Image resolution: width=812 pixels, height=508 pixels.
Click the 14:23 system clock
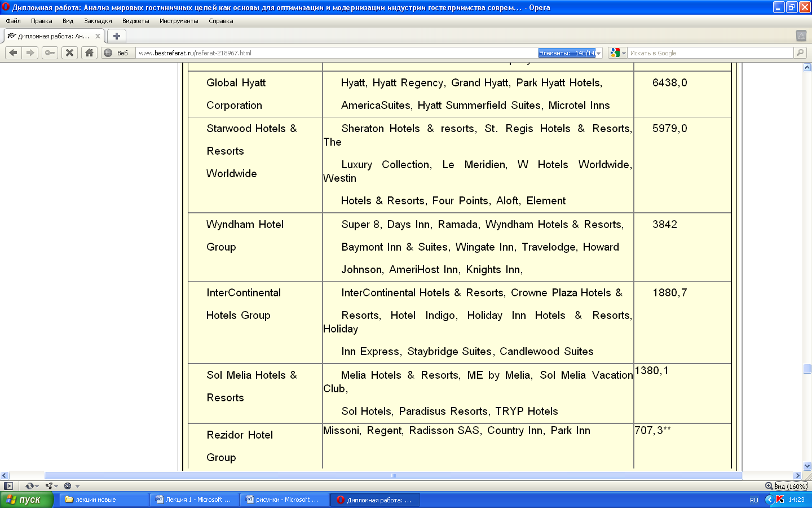[796, 500]
